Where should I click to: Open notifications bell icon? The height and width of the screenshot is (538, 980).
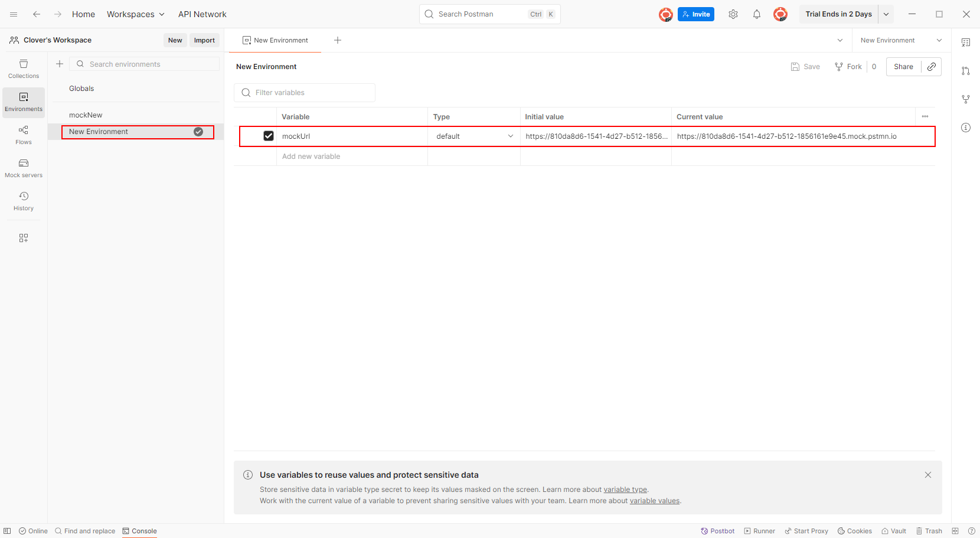[757, 14]
